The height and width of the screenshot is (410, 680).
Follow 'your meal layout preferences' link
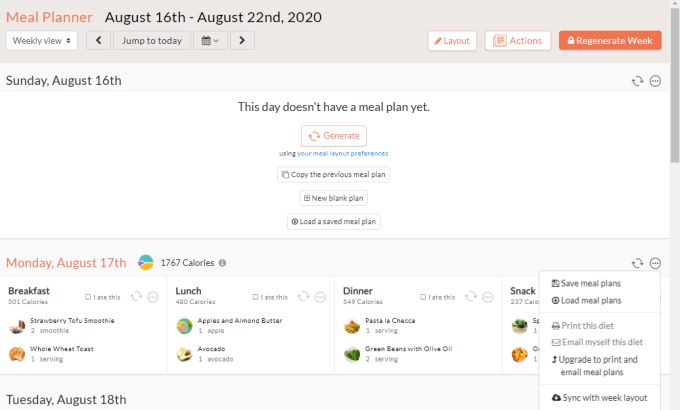tap(342, 153)
